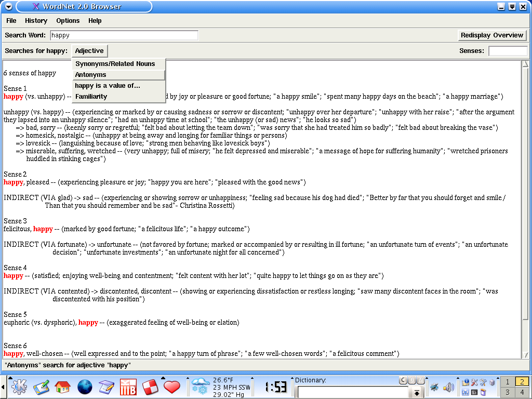Screen dimensions: 532x399
Task: Switch to virtual desktop 1
Action: tap(508, 382)
